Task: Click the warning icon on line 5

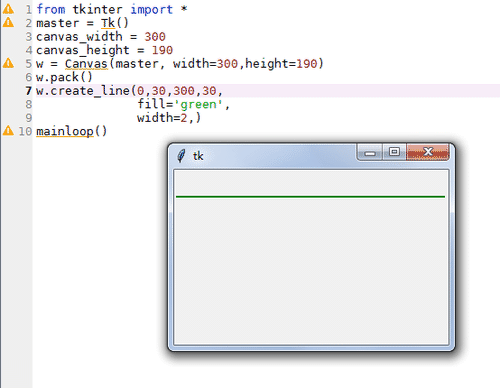Action: pyautogui.click(x=8, y=63)
